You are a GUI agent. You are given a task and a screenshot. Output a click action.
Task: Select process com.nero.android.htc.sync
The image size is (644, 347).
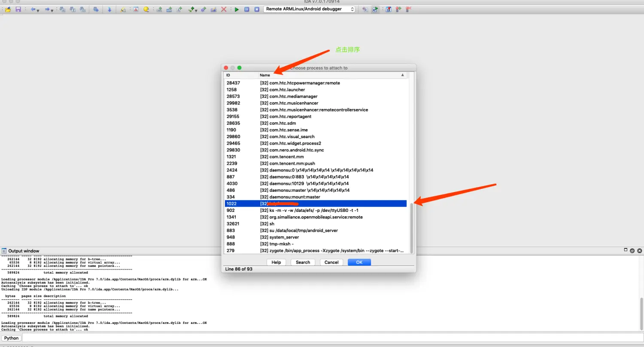pyautogui.click(x=316, y=150)
